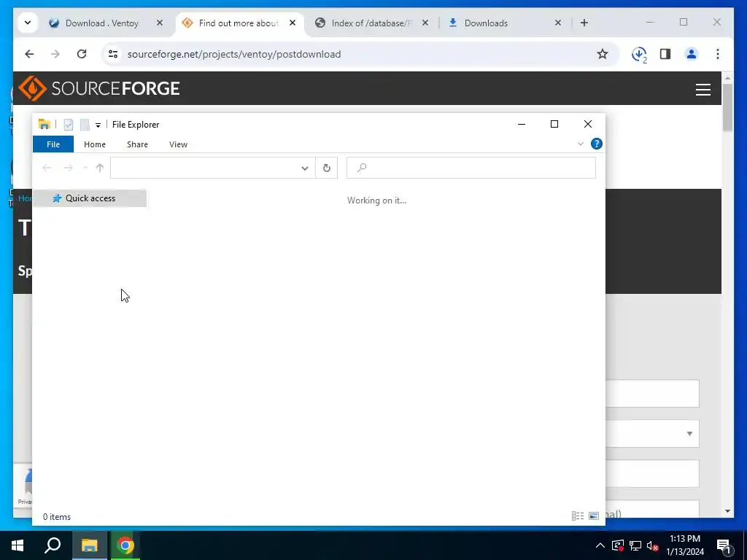Click File Explorer back arrow

(47, 168)
